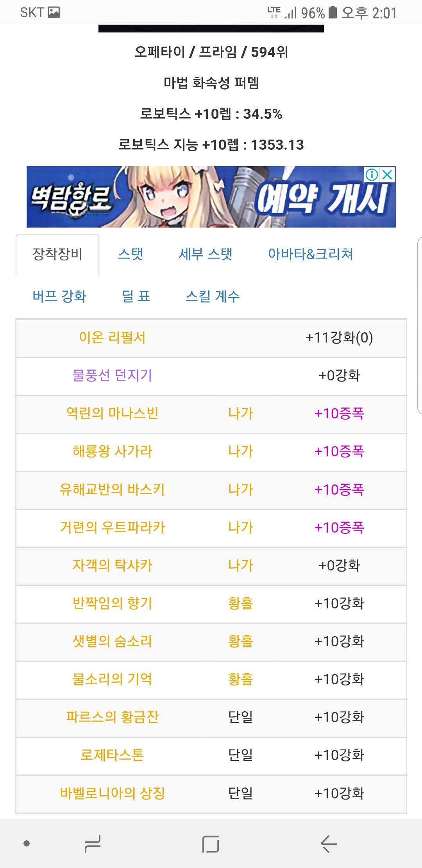Tap the ad info icon

372,174
